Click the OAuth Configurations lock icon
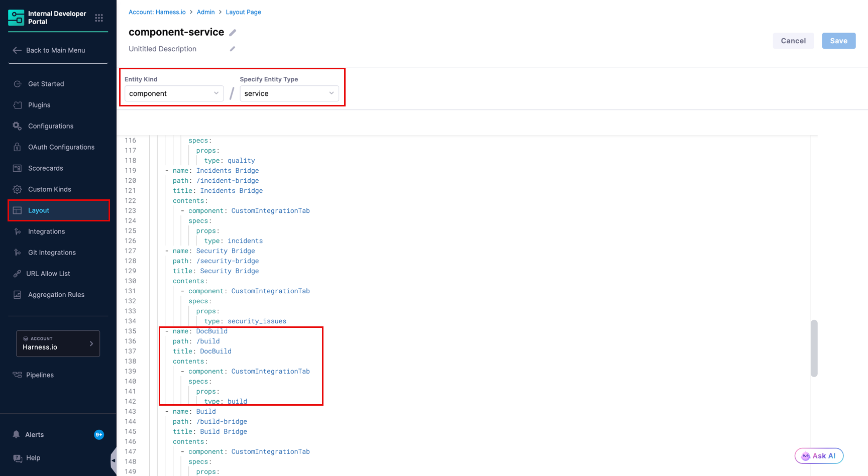 (x=18, y=147)
